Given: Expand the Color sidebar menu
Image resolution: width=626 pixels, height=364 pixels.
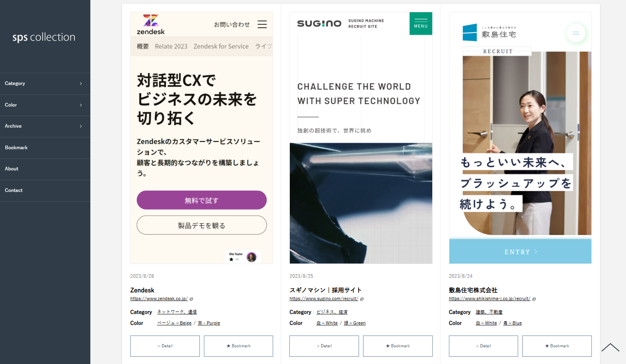Looking at the screenshot, I should tap(45, 105).
